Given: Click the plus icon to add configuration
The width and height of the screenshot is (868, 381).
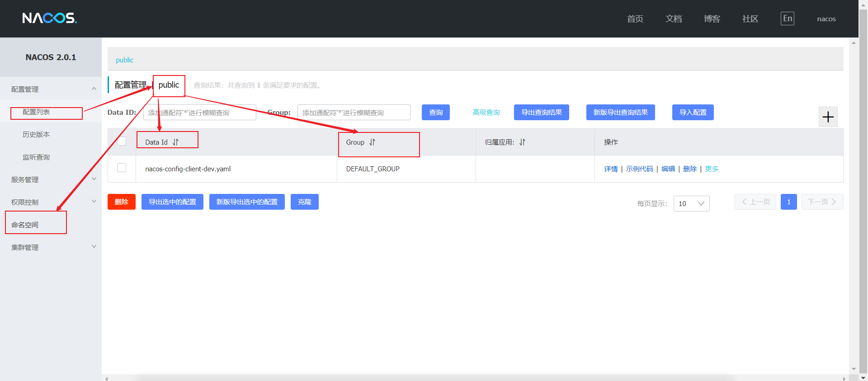Looking at the screenshot, I should 828,117.
